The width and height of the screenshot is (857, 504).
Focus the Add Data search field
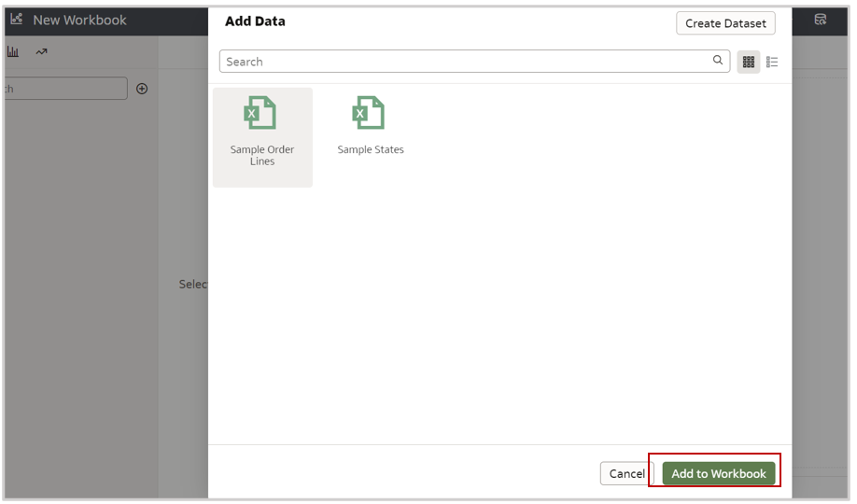(467, 62)
